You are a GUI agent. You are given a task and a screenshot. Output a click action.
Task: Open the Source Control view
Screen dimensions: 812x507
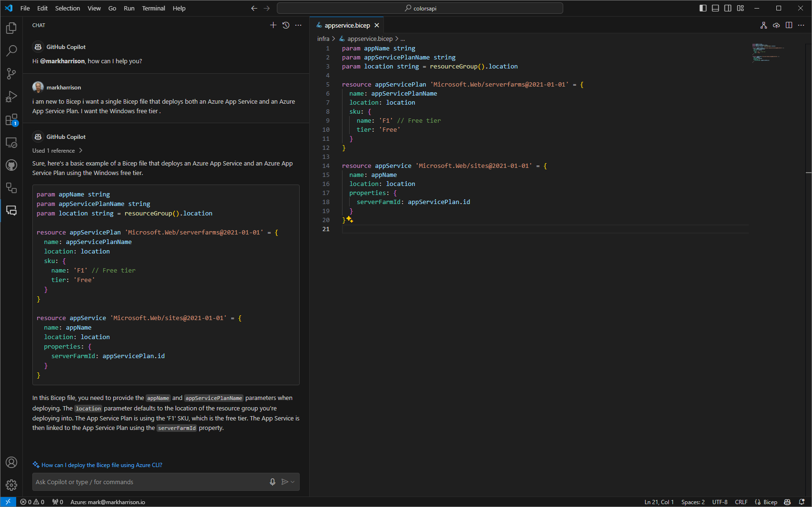(x=11, y=74)
